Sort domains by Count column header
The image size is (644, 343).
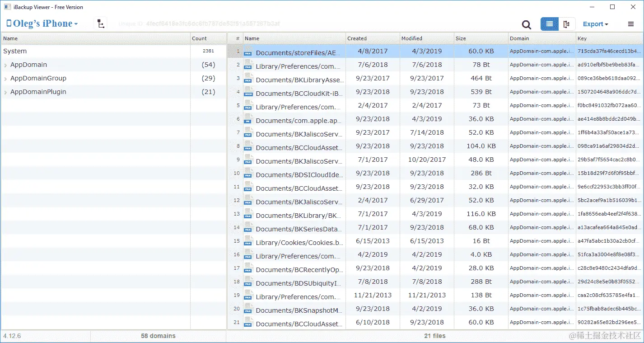[208, 38]
